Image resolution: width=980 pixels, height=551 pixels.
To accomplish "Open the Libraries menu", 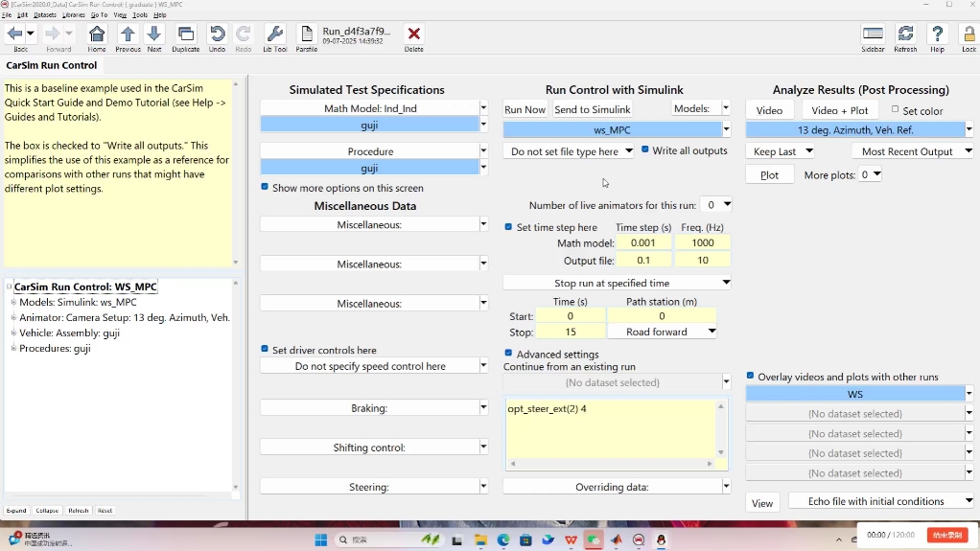I will tap(74, 15).
